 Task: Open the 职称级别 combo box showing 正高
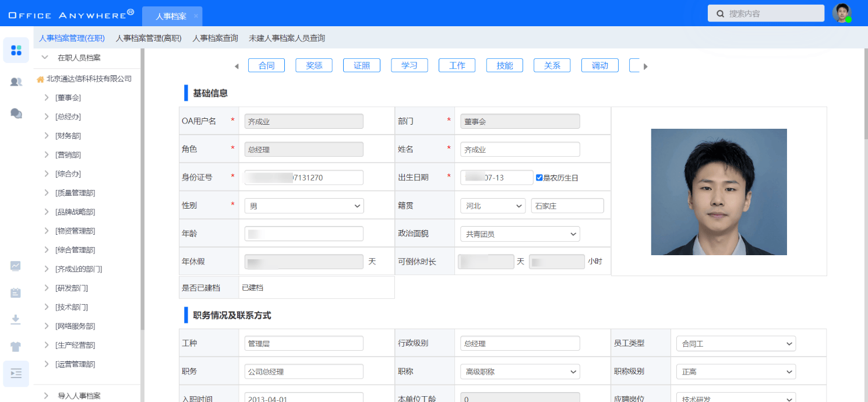[x=735, y=371]
